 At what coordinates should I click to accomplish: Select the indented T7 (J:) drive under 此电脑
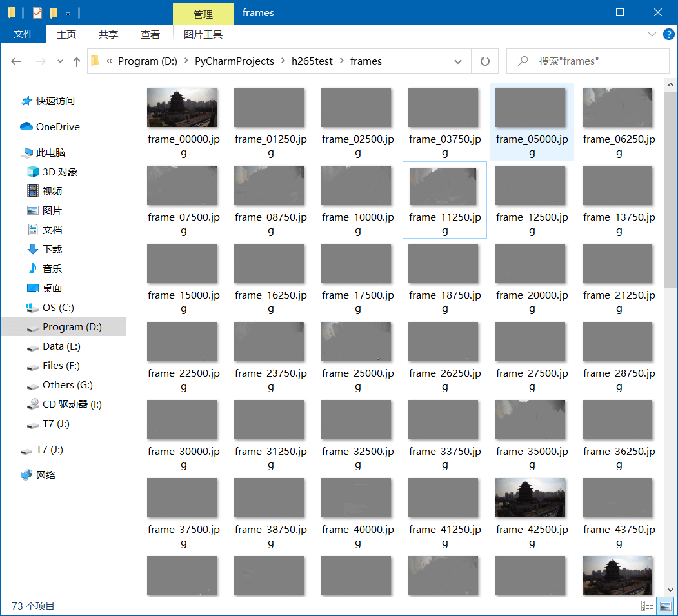point(56,424)
